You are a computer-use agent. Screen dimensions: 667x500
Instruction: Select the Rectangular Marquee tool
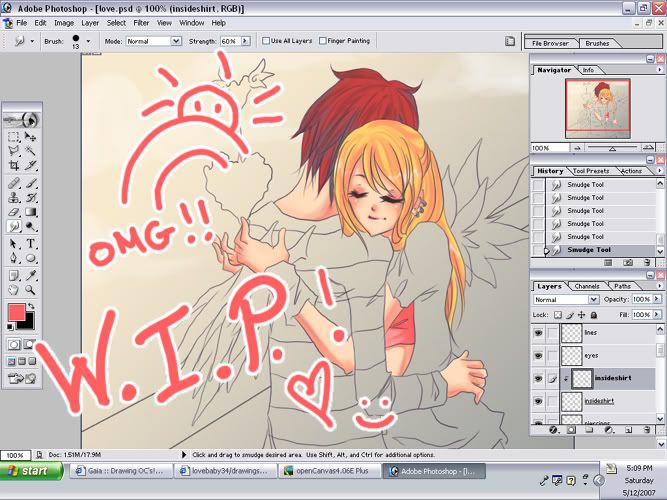14,137
